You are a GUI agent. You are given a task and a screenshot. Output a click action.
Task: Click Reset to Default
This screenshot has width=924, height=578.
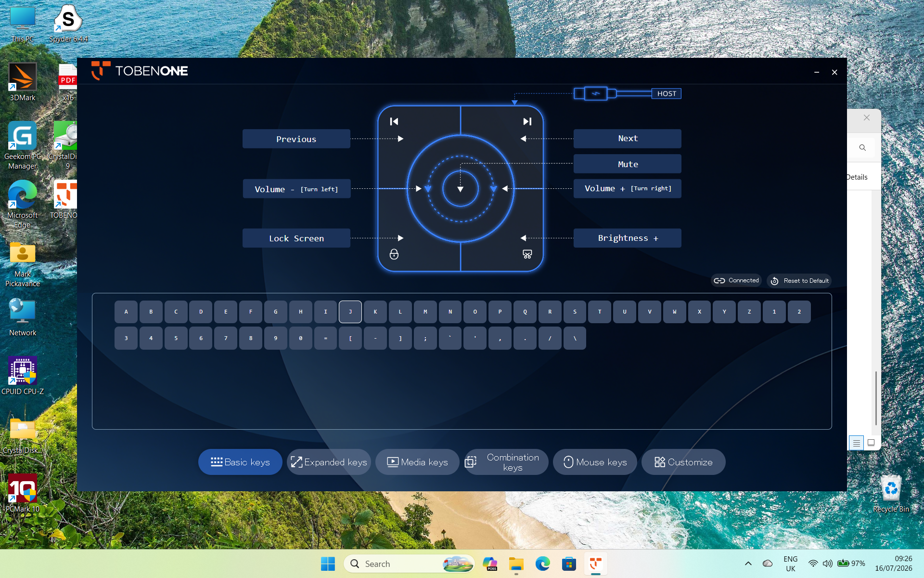(x=799, y=281)
